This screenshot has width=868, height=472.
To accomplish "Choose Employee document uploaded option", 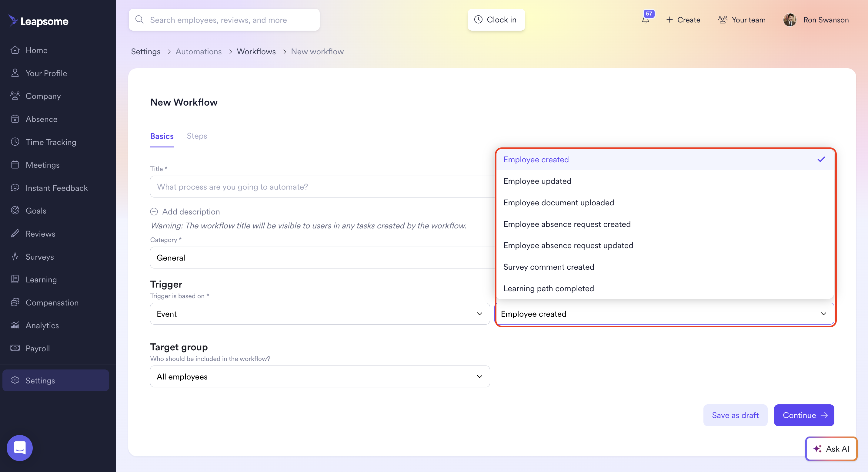I will (x=665, y=203).
